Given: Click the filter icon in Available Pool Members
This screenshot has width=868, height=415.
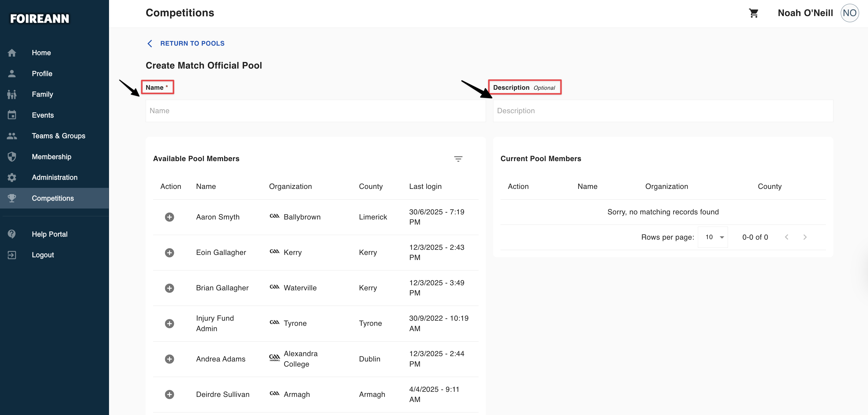Looking at the screenshot, I should coord(458,159).
